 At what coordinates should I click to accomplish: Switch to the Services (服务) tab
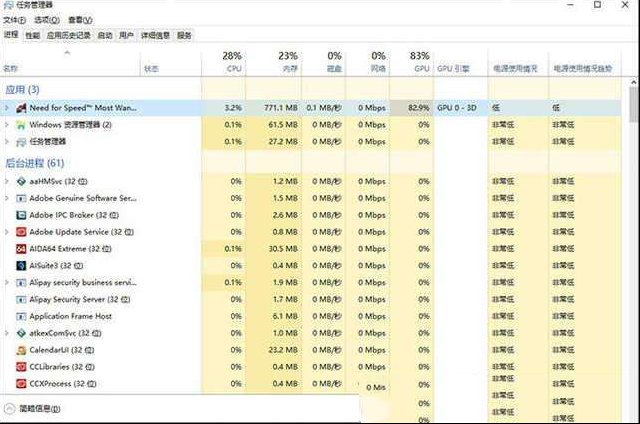click(x=184, y=36)
